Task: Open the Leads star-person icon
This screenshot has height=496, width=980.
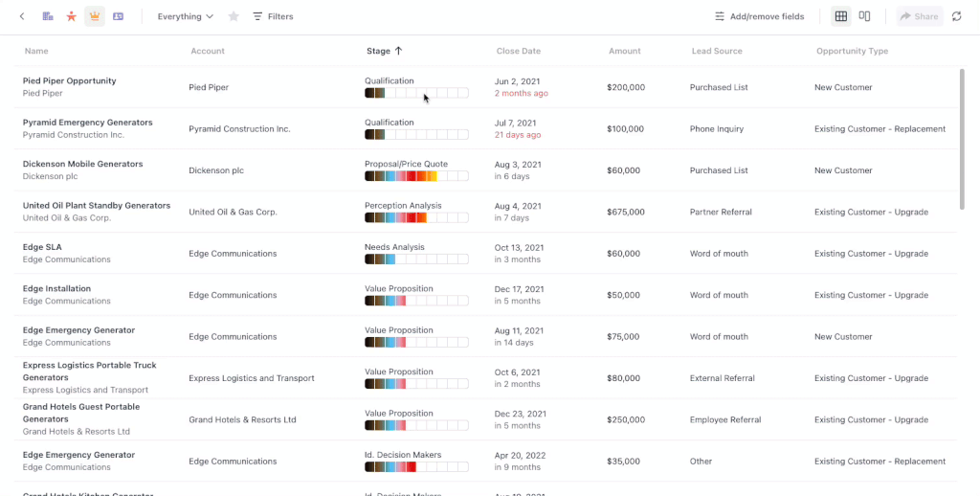Action: coord(71,17)
